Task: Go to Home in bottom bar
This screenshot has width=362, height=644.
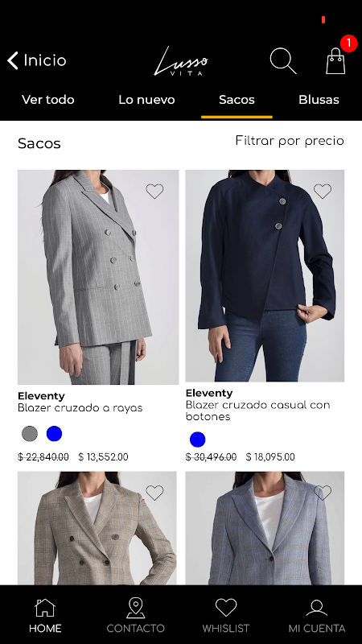Action: point(45,615)
